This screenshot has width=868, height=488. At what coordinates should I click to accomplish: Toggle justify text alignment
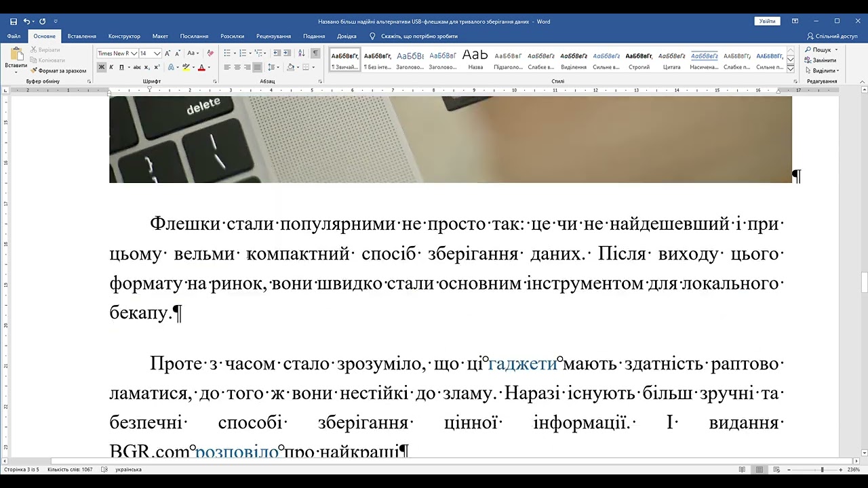click(257, 67)
